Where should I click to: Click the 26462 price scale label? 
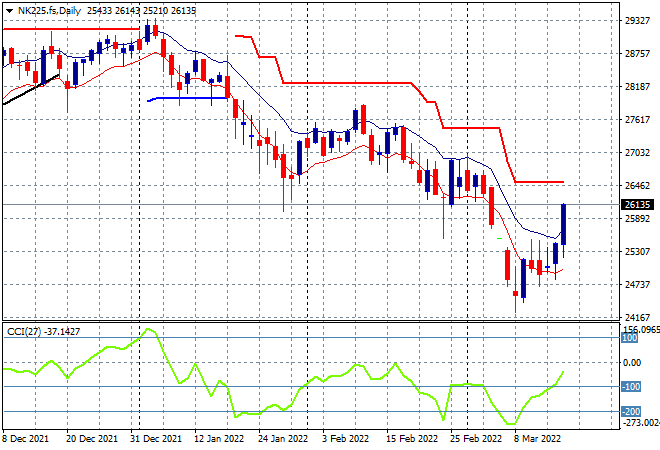coord(637,186)
